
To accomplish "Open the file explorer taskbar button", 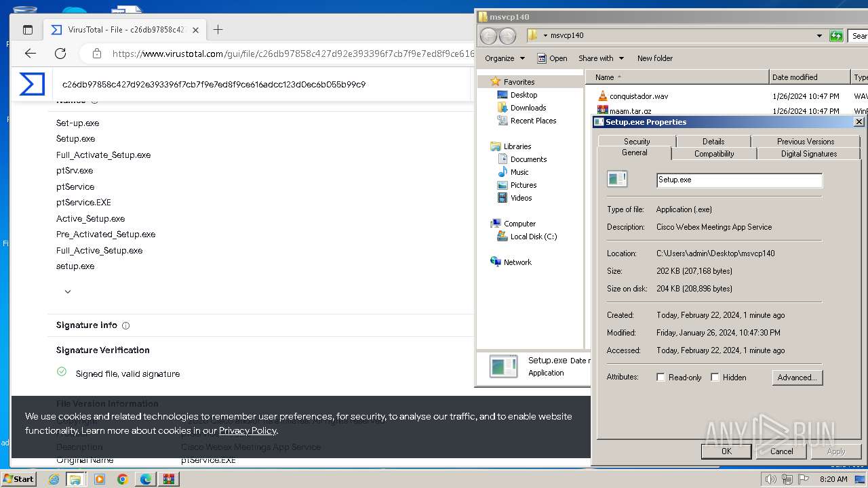I will (75, 479).
